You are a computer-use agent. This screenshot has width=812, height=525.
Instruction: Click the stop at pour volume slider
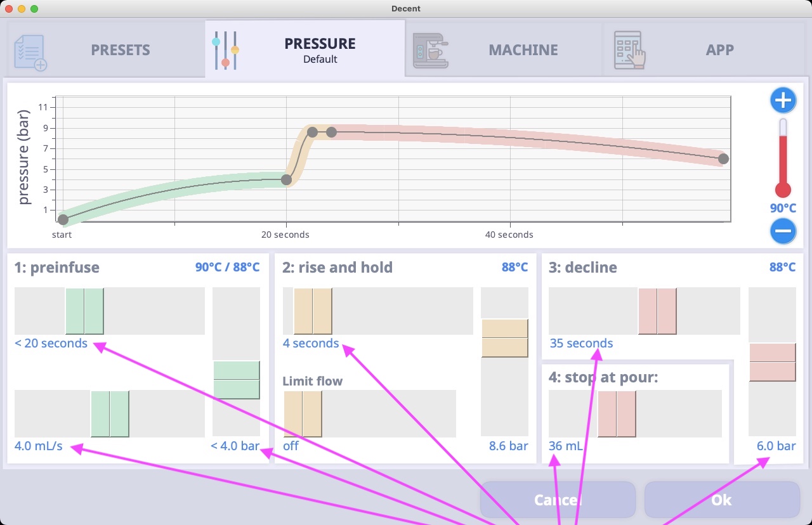tap(635, 413)
